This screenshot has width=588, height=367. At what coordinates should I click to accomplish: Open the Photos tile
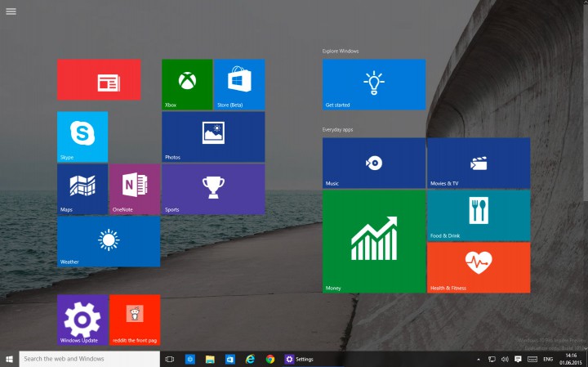(213, 137)
